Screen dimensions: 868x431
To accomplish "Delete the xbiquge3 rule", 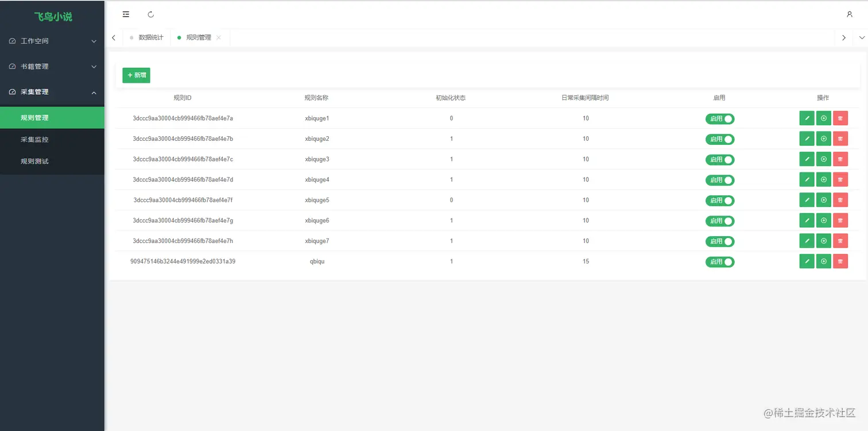I will [x=840, y=159].
